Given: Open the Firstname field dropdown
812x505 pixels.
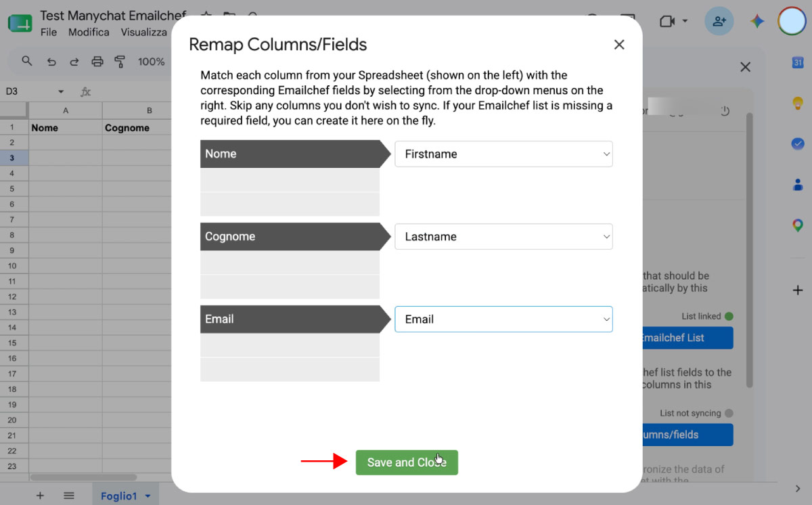Looking at the screenshot, I should click(x=503, y=154).
